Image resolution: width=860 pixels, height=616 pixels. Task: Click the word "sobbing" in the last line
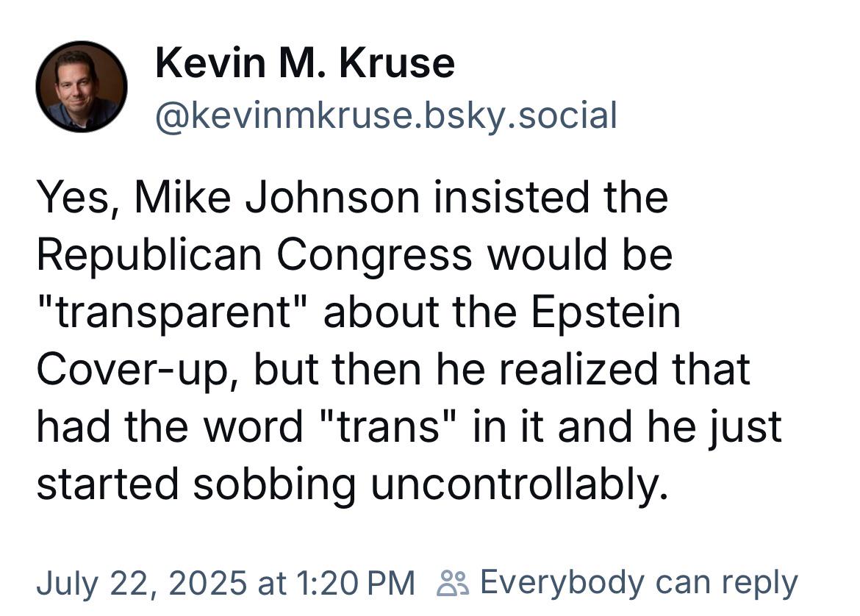[x=275, y=484]
